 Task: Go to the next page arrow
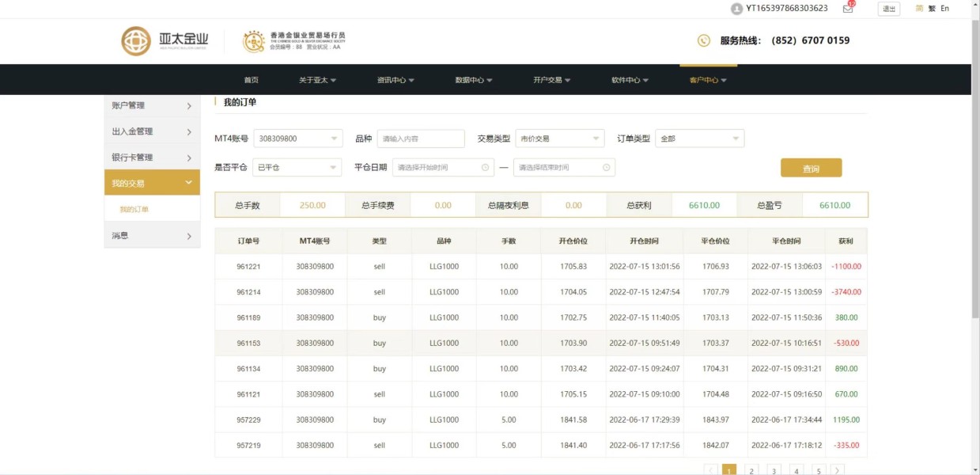(838, 470)
